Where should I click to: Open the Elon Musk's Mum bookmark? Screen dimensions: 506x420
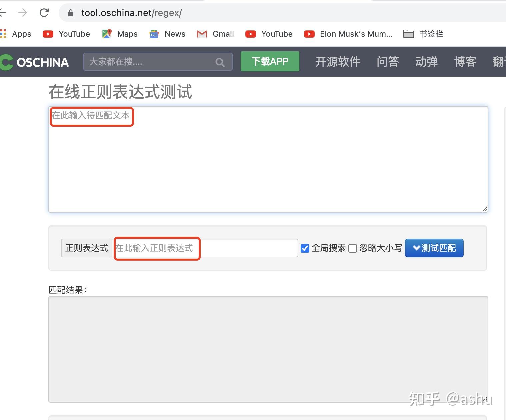tap(348, 34)
